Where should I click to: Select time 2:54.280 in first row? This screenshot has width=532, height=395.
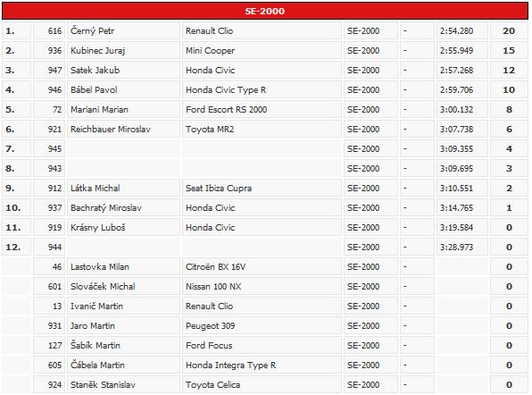tap(456, 31)
